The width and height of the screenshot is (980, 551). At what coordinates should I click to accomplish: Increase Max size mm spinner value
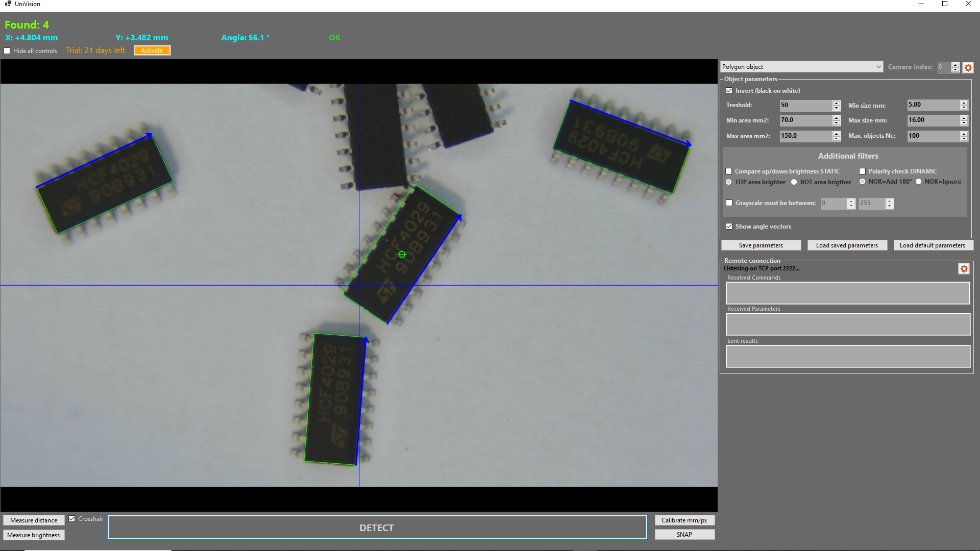point(964,117)
